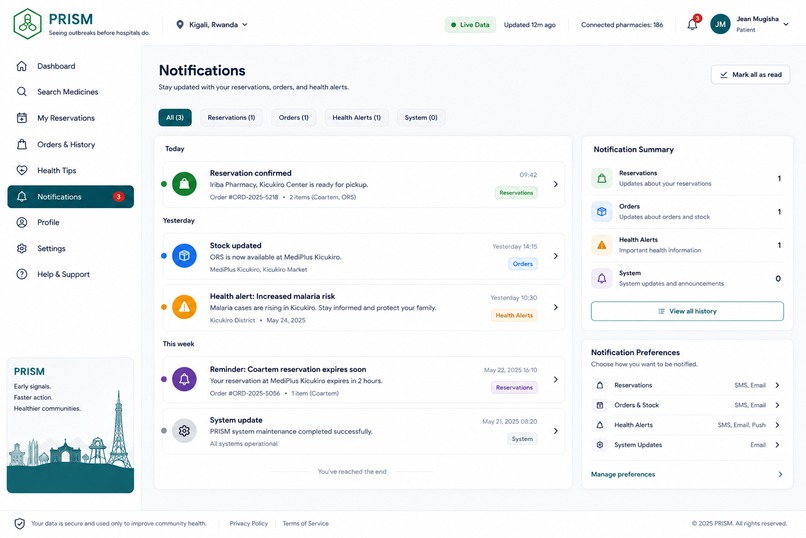The image size is (806, 538).
Task: Select the Reservations (1) filter tab
Action: pos(231,118)
